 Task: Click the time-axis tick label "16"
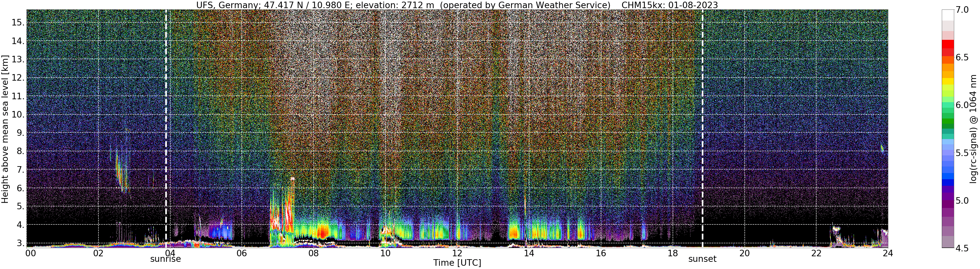tap(600, 253)
